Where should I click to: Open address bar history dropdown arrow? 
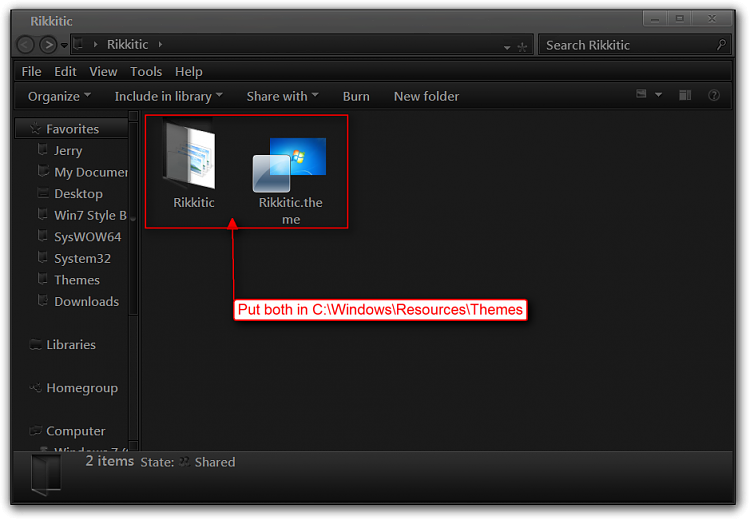[507, 47]
